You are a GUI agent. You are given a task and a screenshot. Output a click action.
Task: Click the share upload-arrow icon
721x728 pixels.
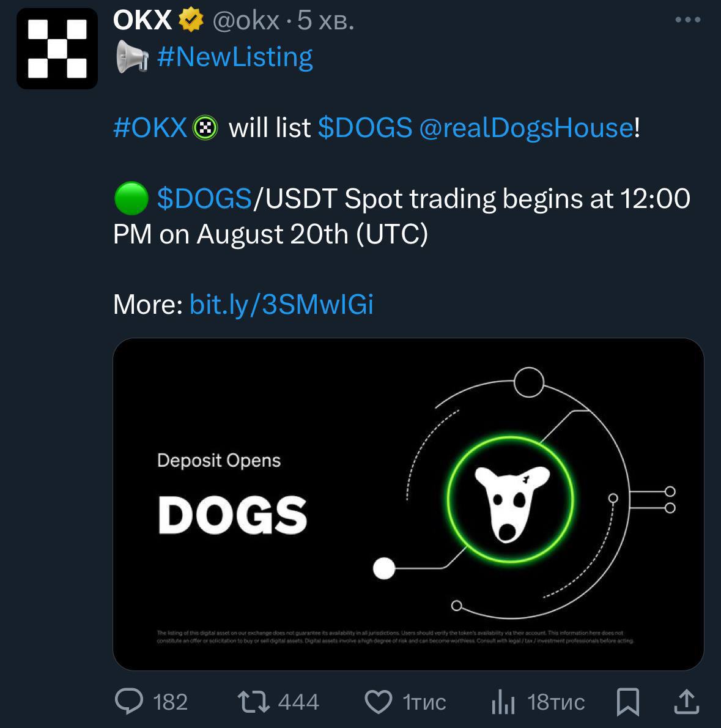(686, 702)
